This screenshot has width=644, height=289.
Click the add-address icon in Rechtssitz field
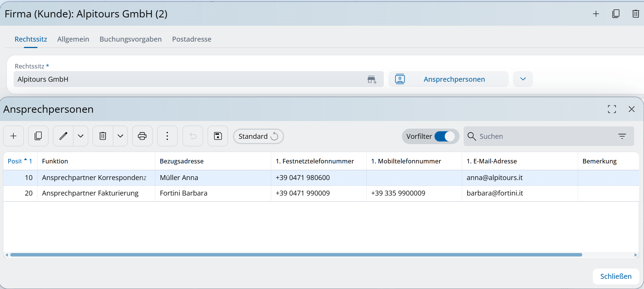point(372,79)
